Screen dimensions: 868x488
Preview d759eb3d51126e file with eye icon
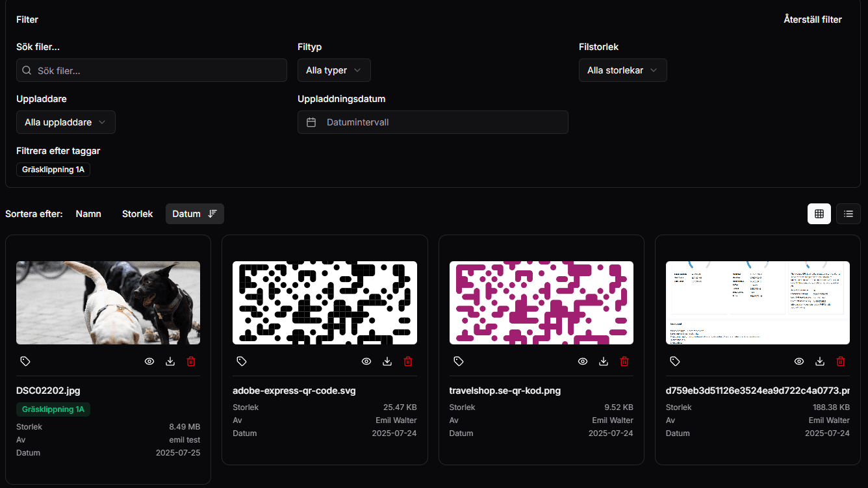point(799,361)
